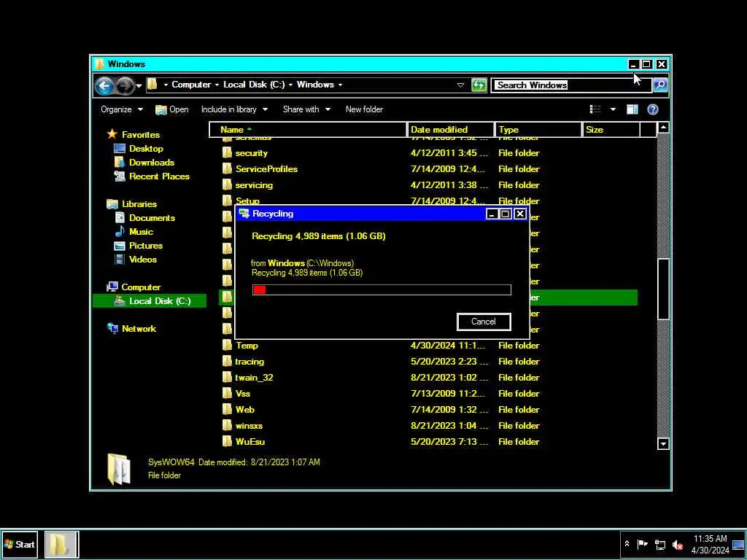Open the Share with menu
This screenshot has width=747, height=560.
(306, 109)
